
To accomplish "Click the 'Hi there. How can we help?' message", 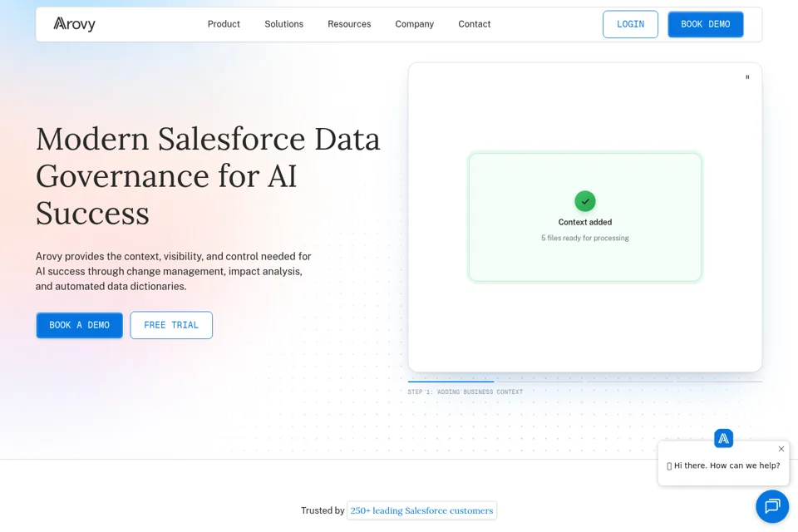I will tap(723, 465).
